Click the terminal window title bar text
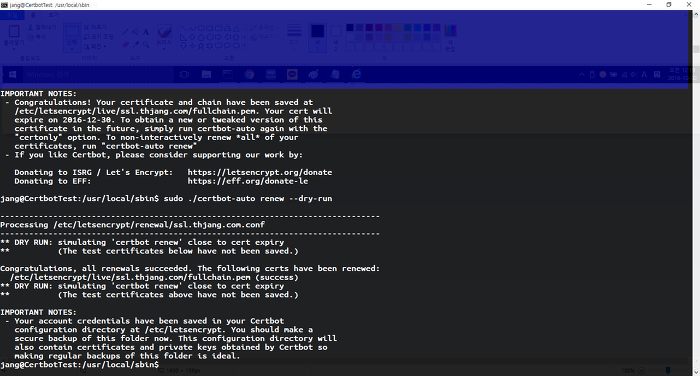Screen dimensions: 700x376 49,5
